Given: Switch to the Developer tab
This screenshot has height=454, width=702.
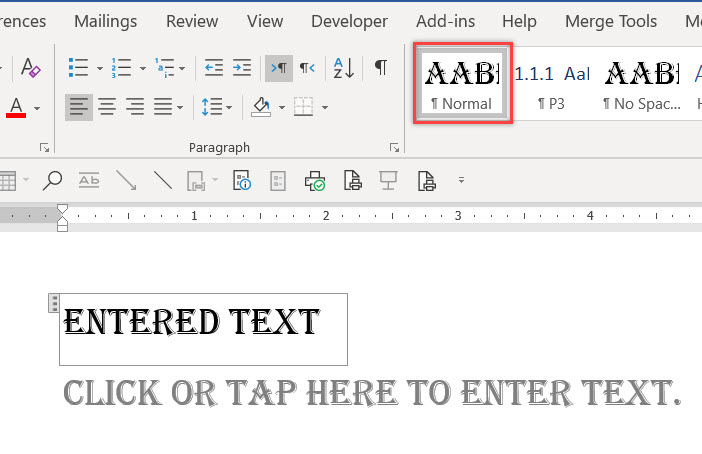Looking at the screenshot, I should tap(349, 21).
